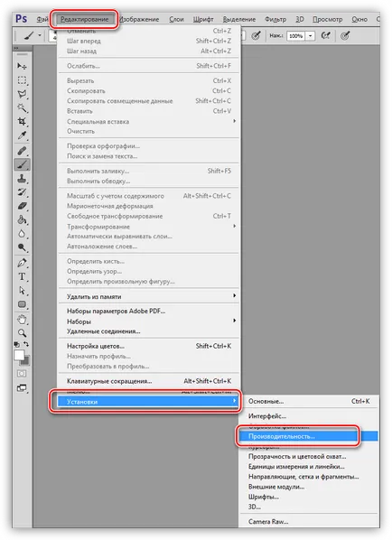Expand the Установки submenu

coord(149,401)
